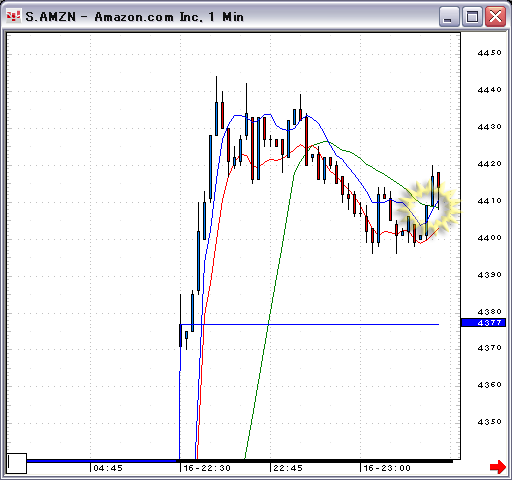Click the window title S.AMZN Amazon.com Inc
Image resolution: width=512 pixels, height=480 pixels.
[x=135, y=17]
